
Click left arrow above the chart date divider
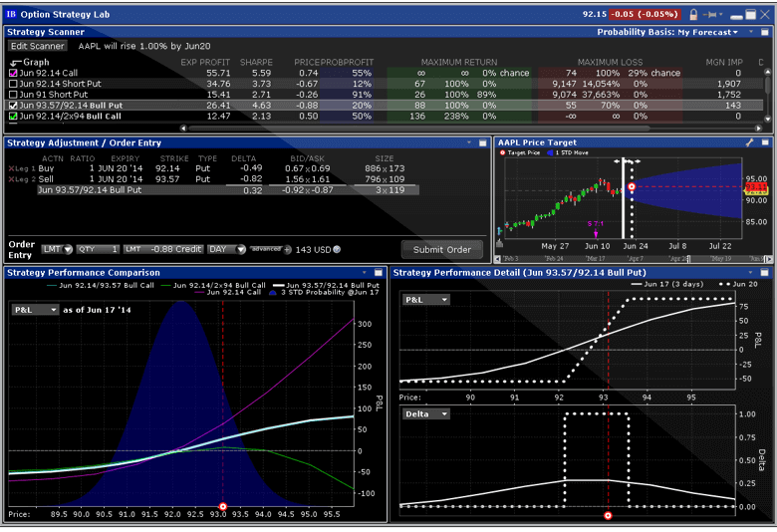(x=617, y=161)
